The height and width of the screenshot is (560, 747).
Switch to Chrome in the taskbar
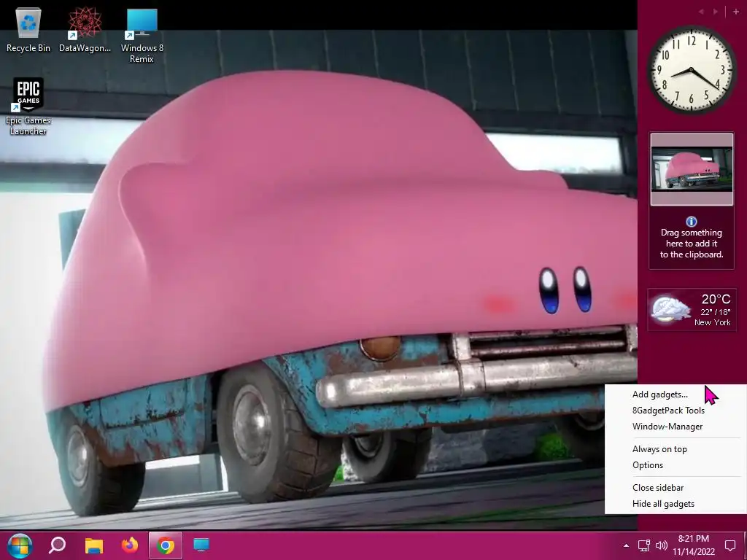[x=166, y=545]
